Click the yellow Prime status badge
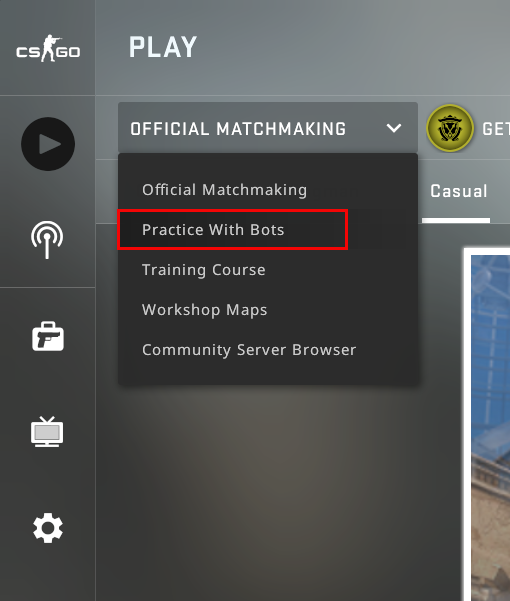510x601 pixels. click(x=450, y=128)
